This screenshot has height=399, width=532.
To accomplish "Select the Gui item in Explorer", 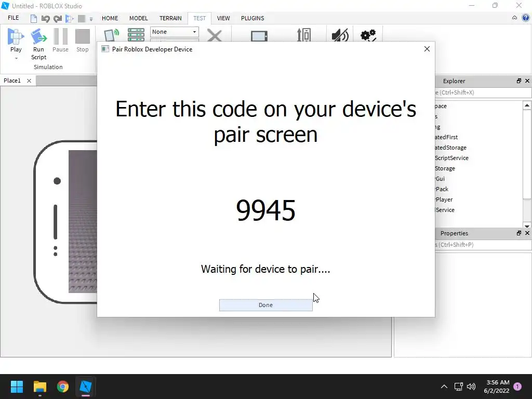I will (x=440, y=179).
